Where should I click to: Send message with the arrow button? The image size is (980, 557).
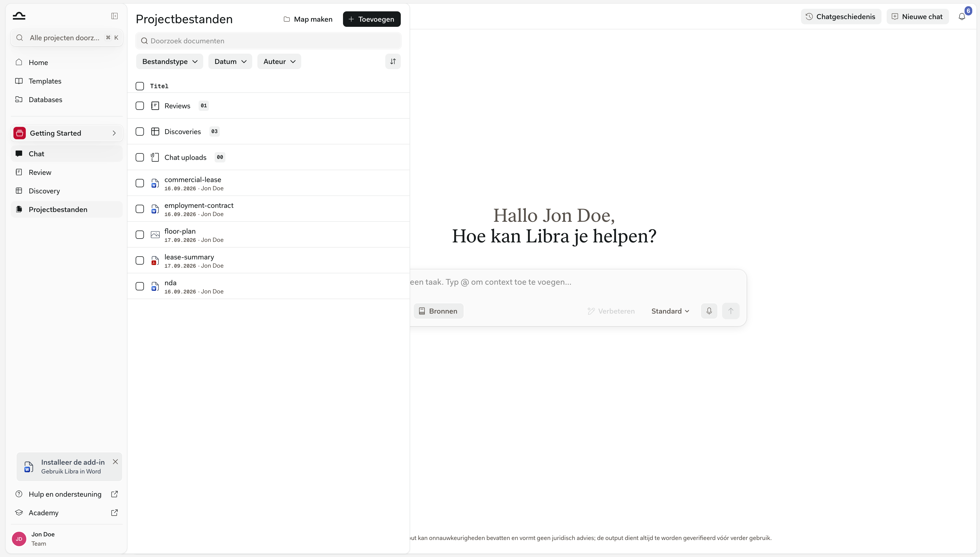[731, 311]
